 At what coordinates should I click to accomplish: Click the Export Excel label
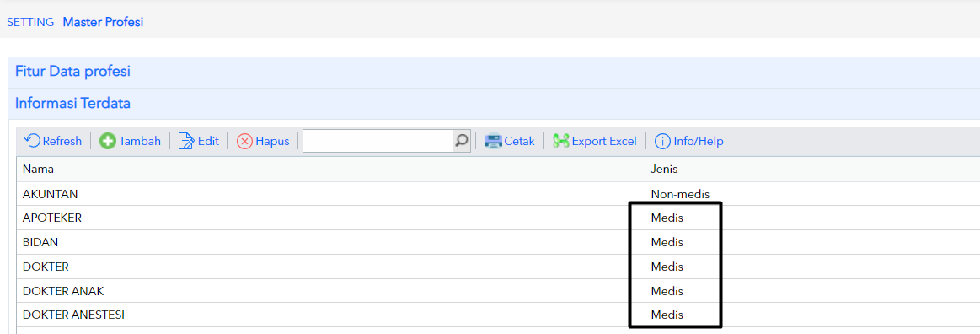coord(603,142)
